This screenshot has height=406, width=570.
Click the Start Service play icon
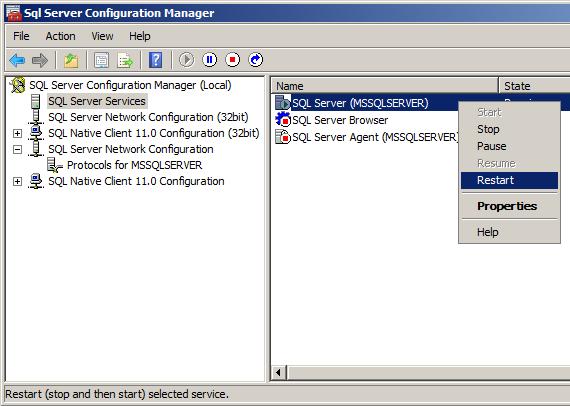186,60
